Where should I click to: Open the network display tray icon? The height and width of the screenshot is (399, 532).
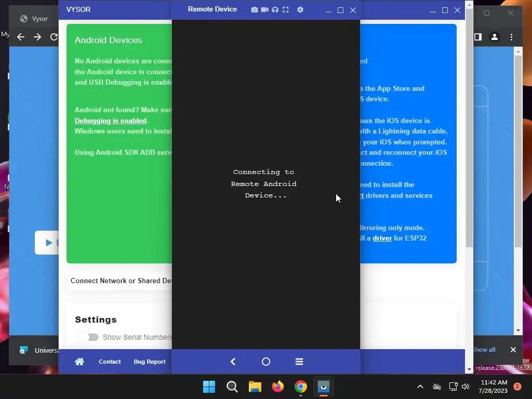(x=453, y=387)
